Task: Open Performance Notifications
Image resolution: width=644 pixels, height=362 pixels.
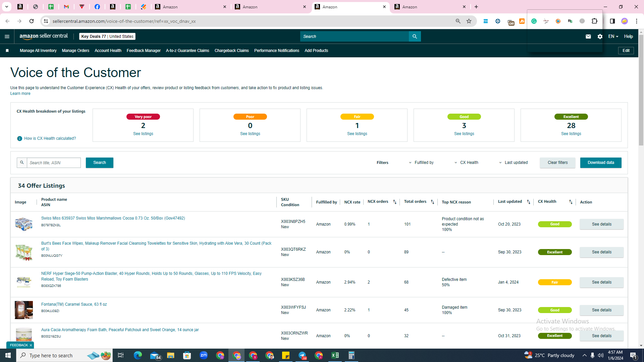Action: point(277,51)
